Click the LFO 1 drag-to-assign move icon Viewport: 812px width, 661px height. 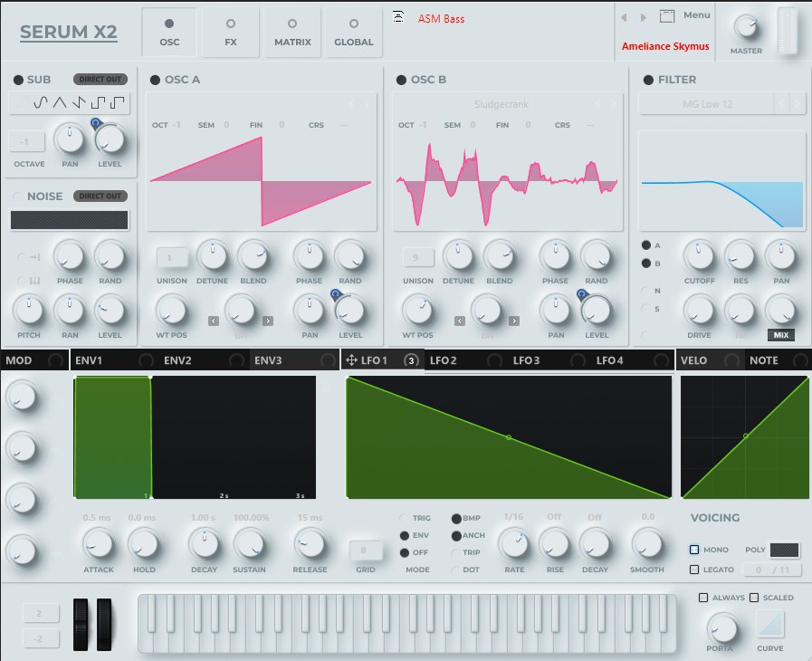[x=351, y=360]
